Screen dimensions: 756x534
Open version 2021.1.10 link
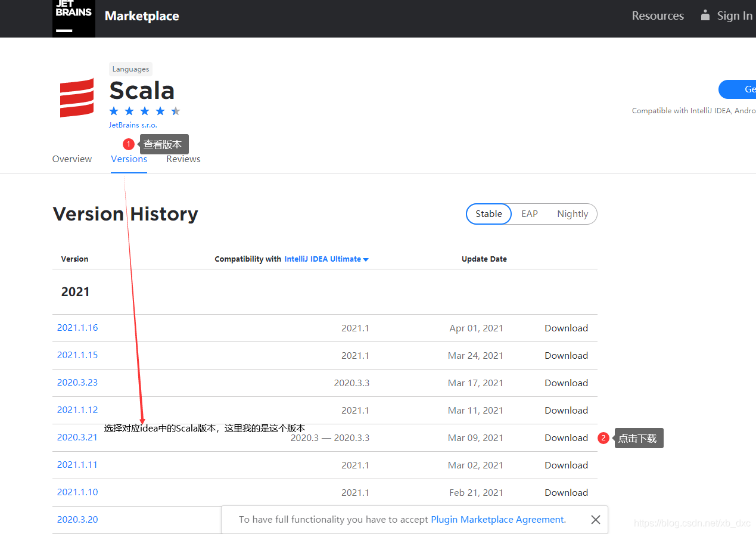[77, 492]
